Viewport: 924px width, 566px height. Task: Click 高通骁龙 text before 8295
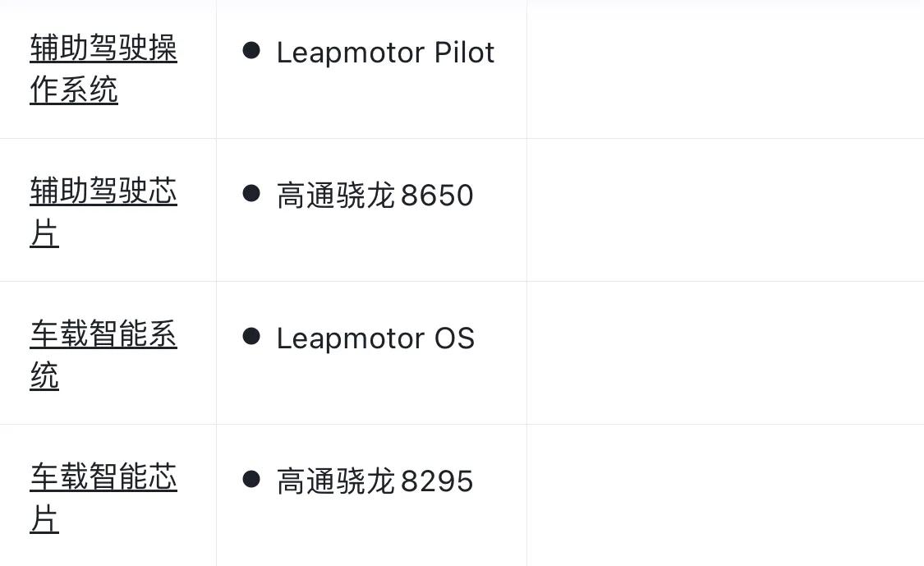coord(336,481)
